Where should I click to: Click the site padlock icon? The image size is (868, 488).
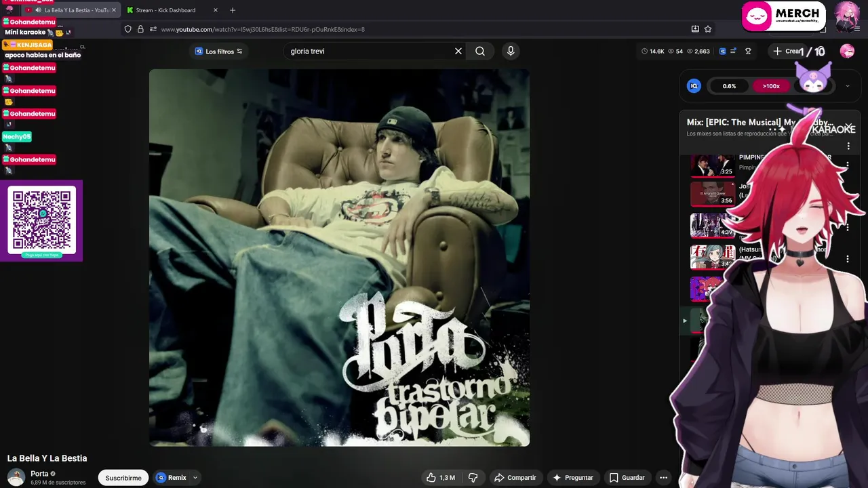tap(140, 29)
